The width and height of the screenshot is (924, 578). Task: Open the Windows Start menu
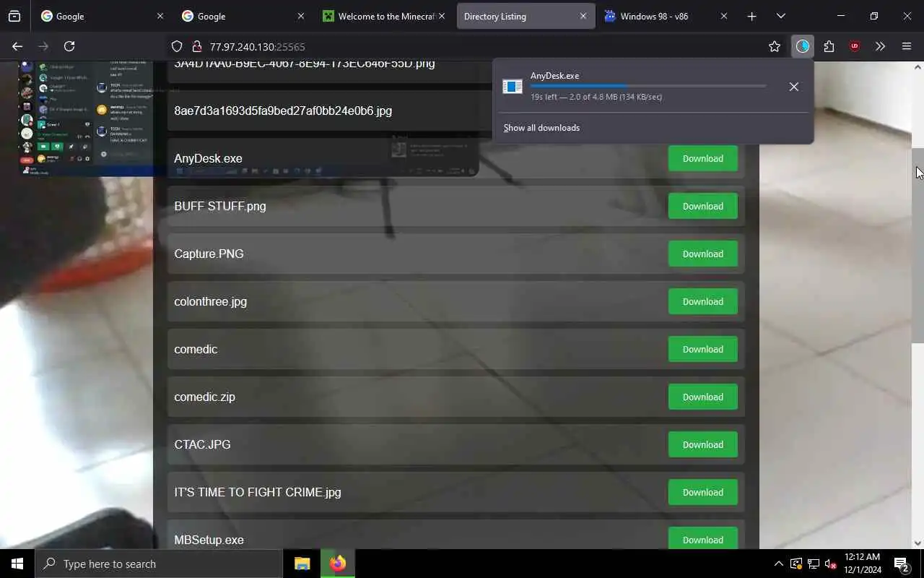click(x=17, y=564)
